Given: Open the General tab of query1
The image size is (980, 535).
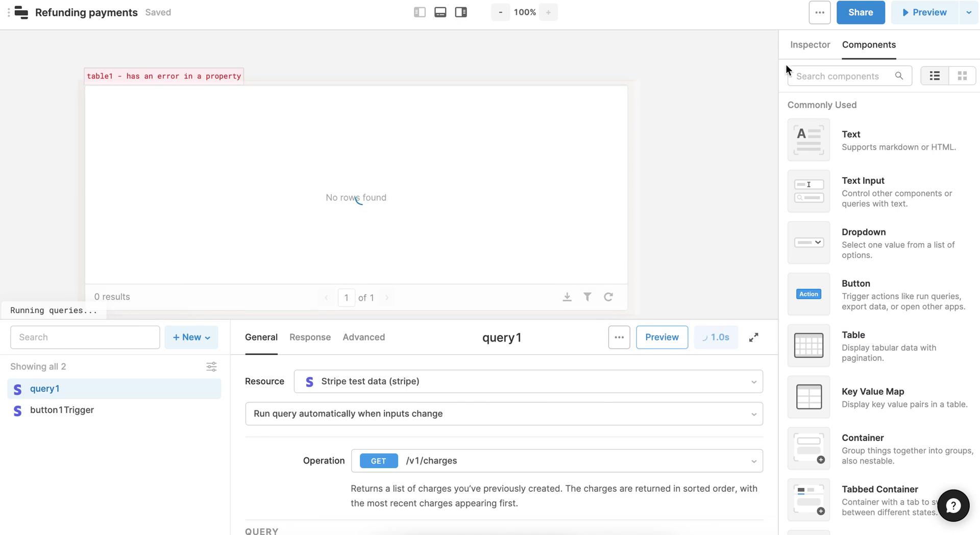Looking at the screenshot, I should [x=261, y=337].
